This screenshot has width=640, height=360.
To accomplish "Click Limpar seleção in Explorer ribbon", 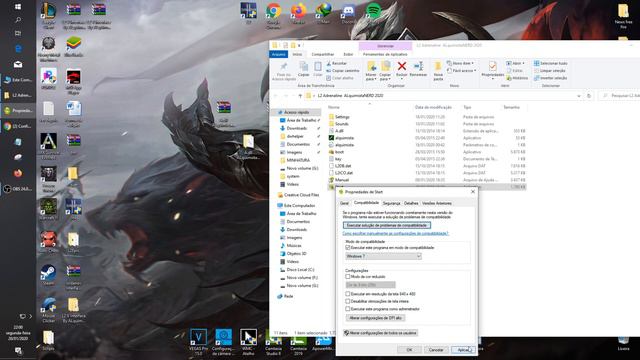I will tap(550, 71).
